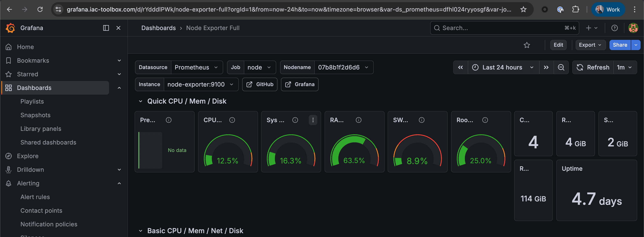644x237 pixels.
Task: Expand the Drilldown section chevron
Action: pos(119,169)
